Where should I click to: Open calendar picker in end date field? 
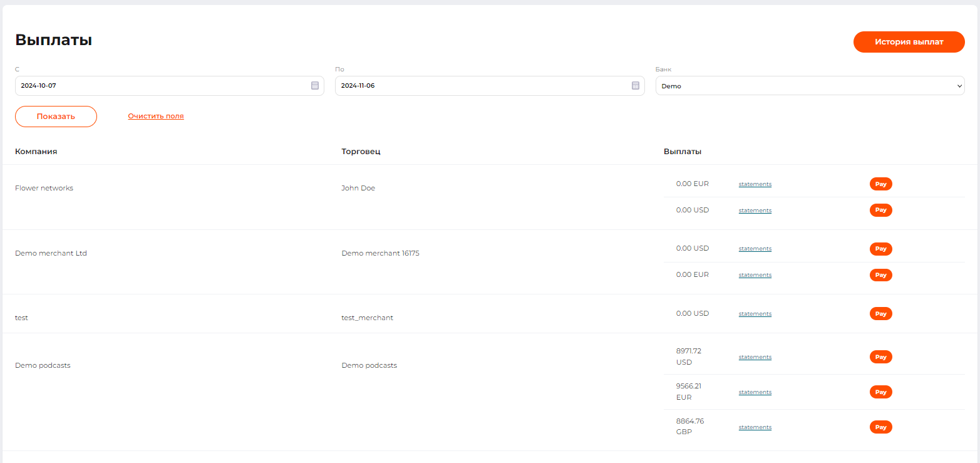coord(635,86)
